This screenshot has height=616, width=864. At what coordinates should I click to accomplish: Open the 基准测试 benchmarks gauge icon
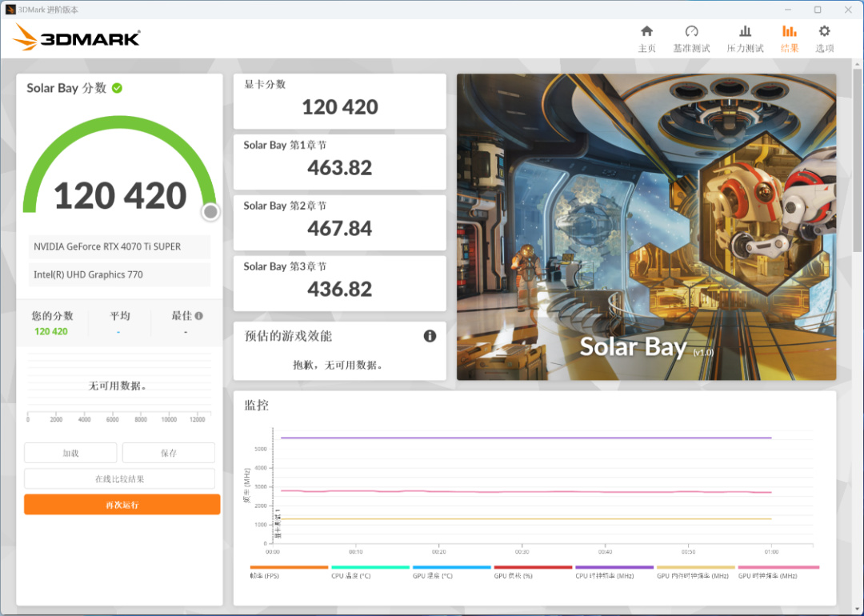(x=691, y=31)
